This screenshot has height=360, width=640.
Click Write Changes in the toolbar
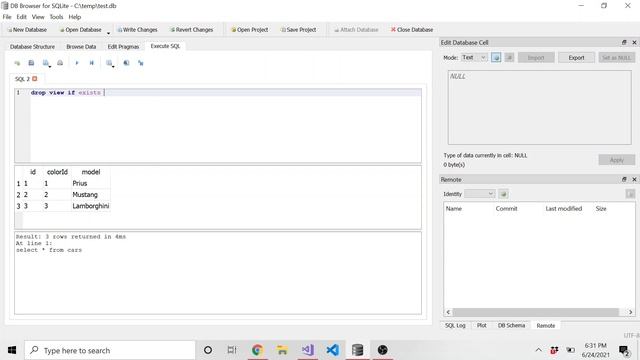(138, 30)
